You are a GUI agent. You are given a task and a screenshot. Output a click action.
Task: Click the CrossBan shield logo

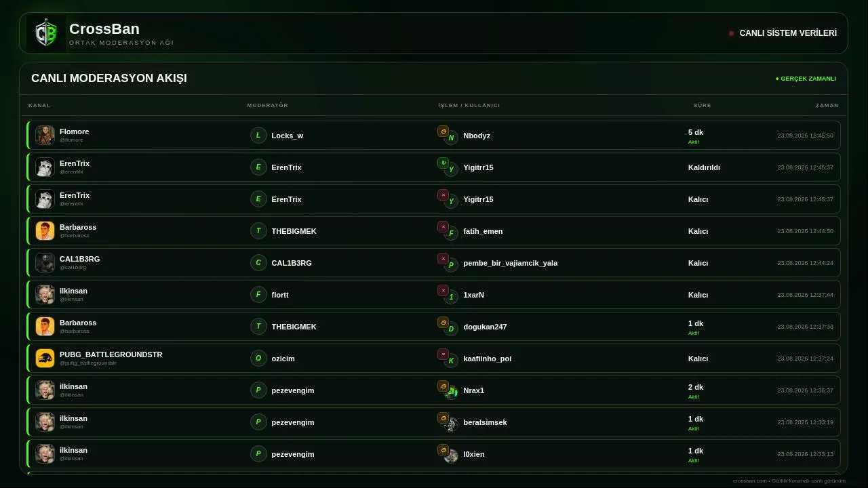coord(46,33)
